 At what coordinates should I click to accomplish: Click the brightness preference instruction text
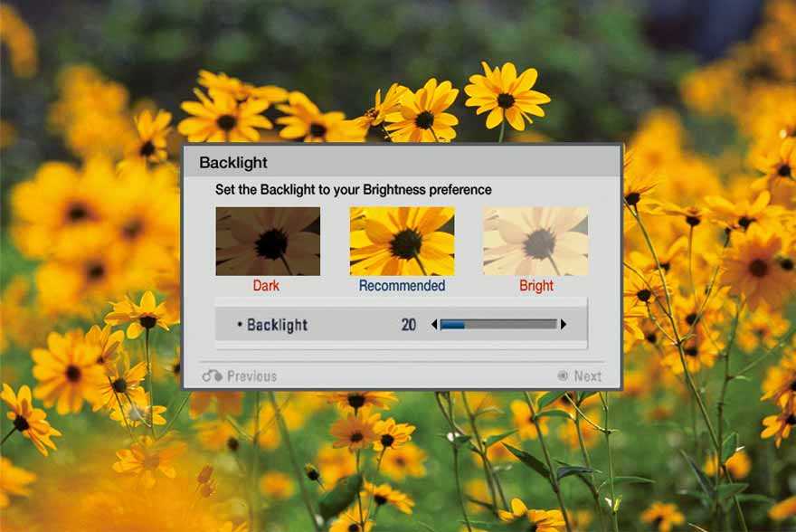point(353,190)
